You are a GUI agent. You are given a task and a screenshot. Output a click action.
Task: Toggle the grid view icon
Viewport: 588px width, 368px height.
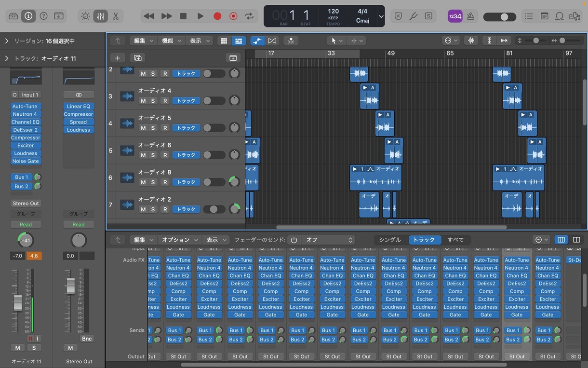point(224,41)
